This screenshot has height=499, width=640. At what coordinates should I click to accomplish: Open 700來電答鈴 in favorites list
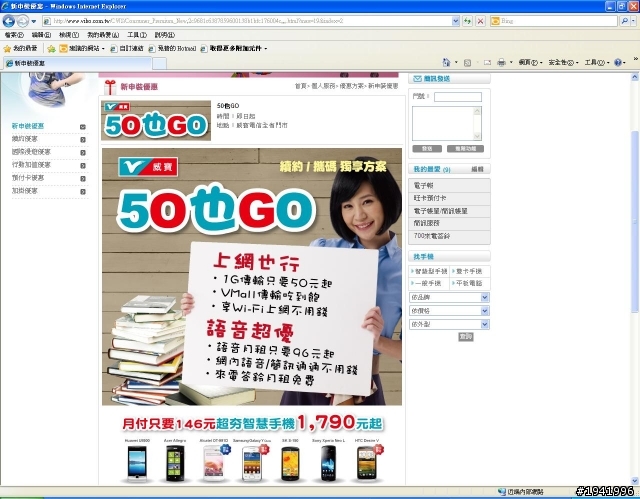(449, 236)
